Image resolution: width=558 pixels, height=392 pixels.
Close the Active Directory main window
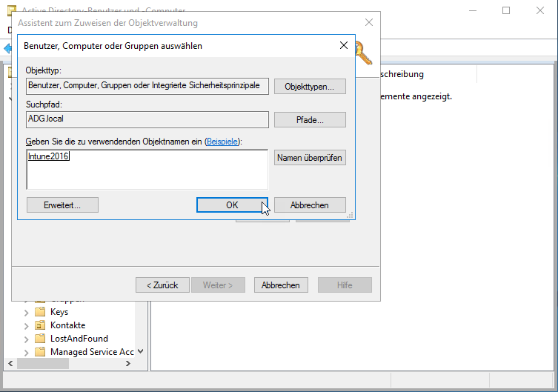pyautogui.click(x=540, y=10)
